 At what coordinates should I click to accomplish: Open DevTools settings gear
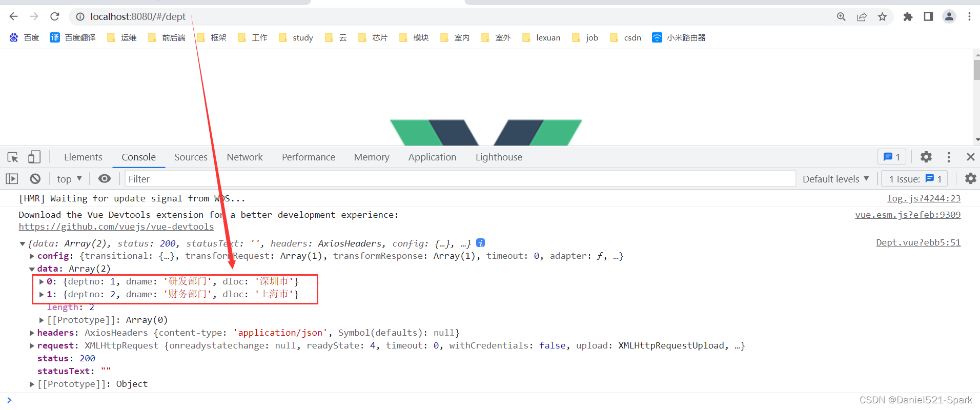926,157
